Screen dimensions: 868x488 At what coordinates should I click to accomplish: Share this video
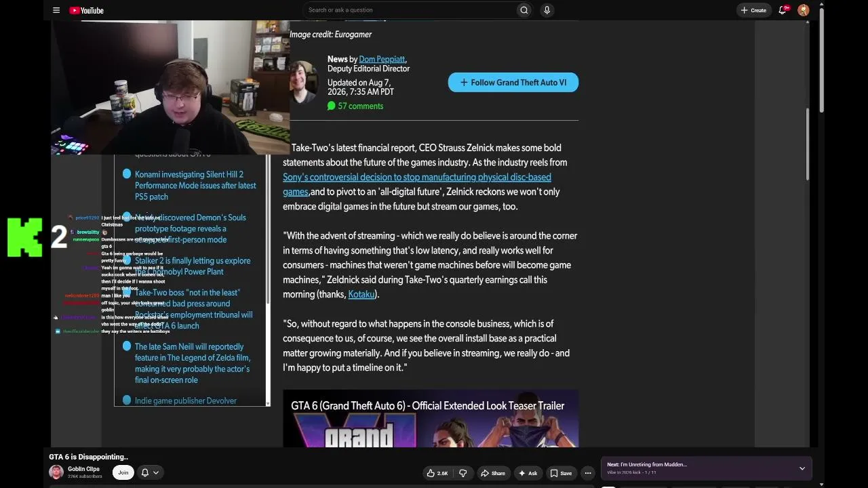[493, 473]
